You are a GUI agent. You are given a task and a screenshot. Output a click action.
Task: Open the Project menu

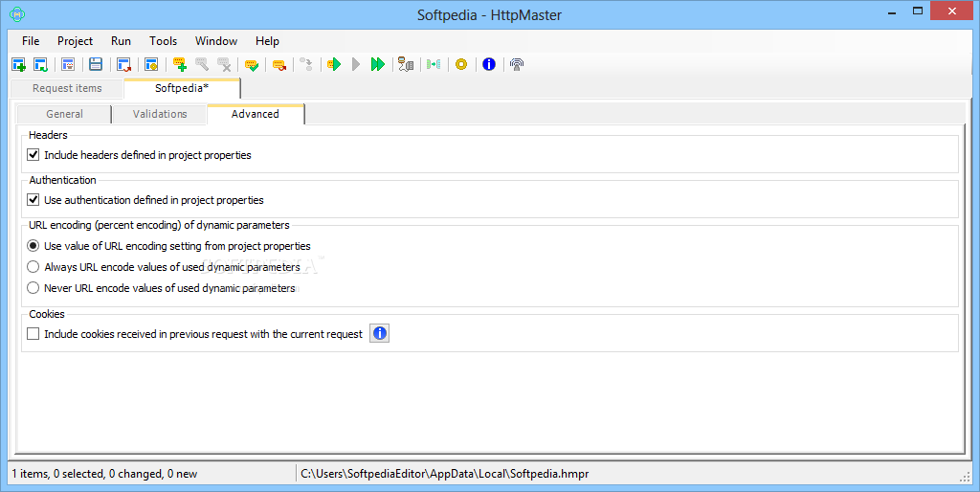75,41
